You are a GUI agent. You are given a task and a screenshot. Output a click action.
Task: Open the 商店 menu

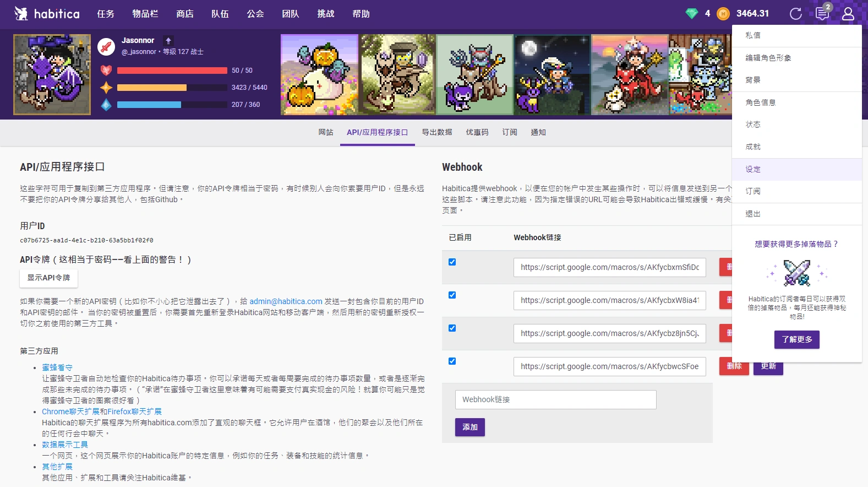click(185, 14)
